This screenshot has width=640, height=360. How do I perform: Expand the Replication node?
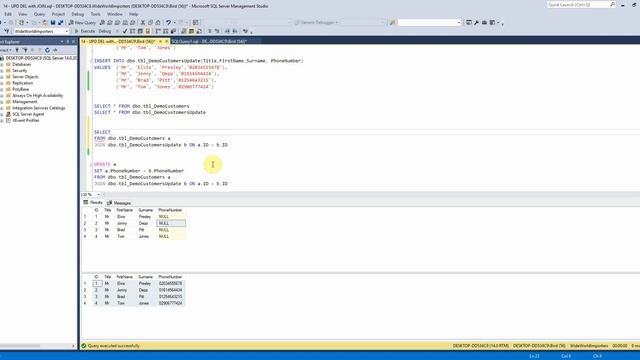[x=2, y=83]
